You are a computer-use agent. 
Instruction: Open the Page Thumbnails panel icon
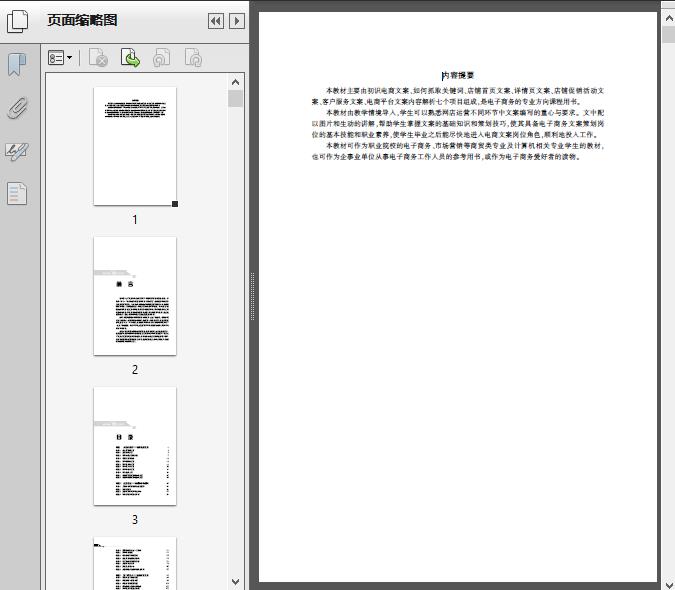[17, 21]
